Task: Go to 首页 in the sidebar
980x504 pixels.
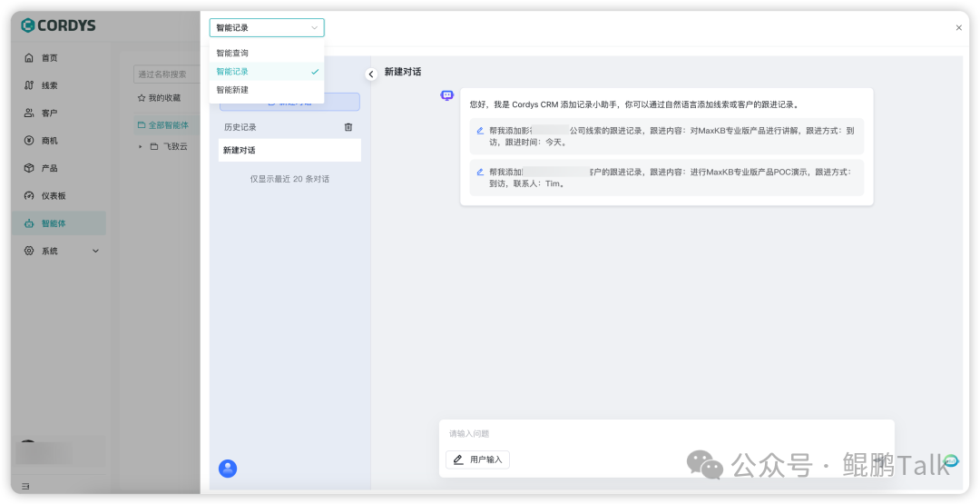Action: [59, 58]
